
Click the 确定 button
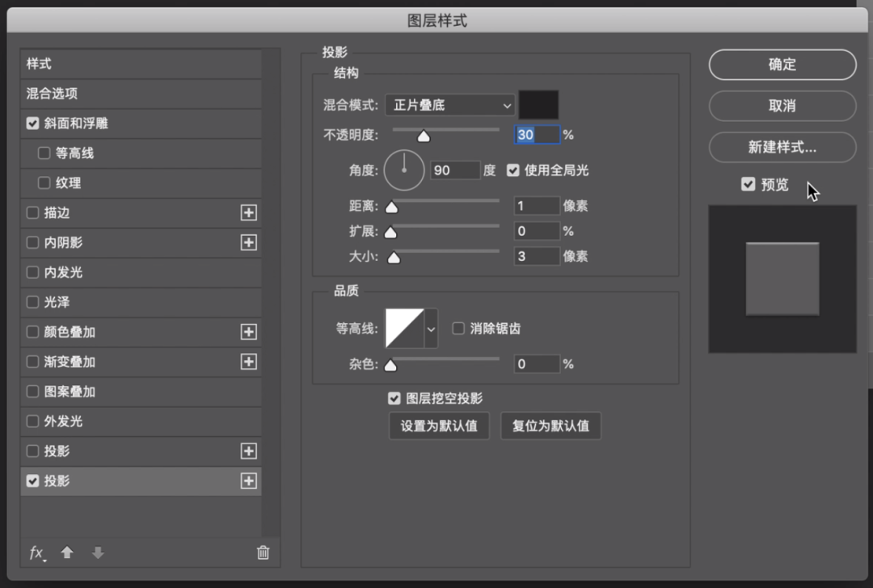[782, 65]
